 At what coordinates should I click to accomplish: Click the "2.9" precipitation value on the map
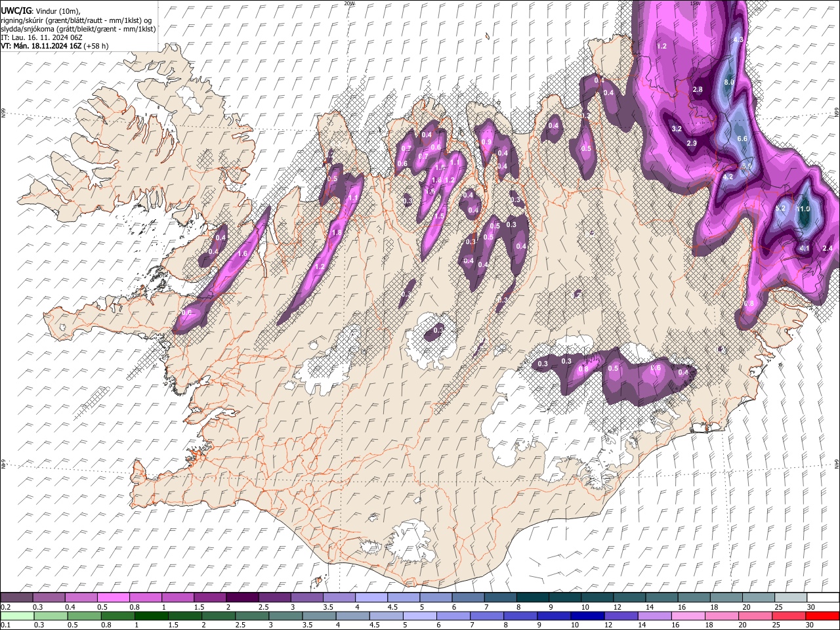pos(691,143)
